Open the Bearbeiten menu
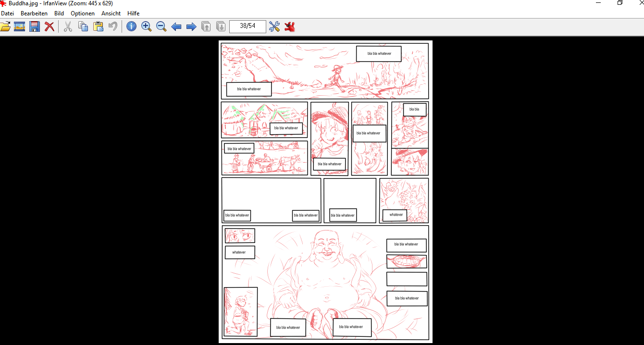644x345 pixels. tap(34, 13)
